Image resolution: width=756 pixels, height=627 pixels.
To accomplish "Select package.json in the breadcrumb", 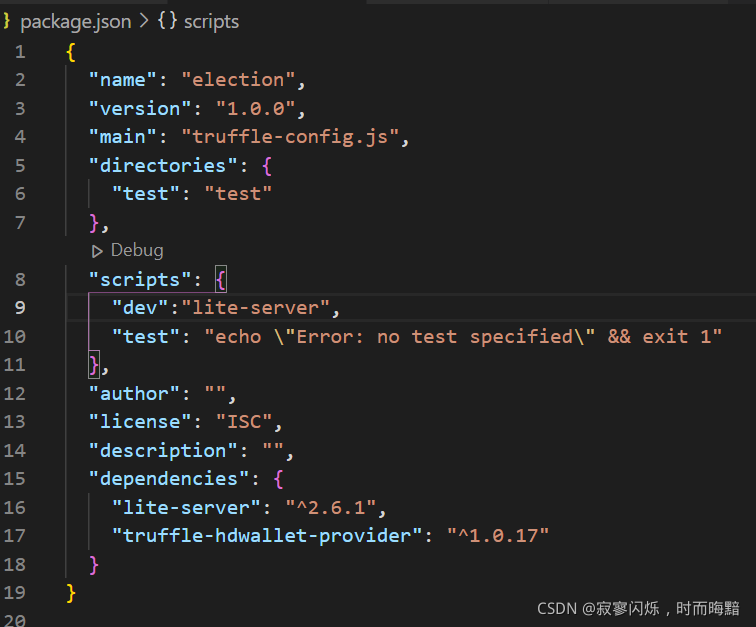I will click(x=76, y=22).
